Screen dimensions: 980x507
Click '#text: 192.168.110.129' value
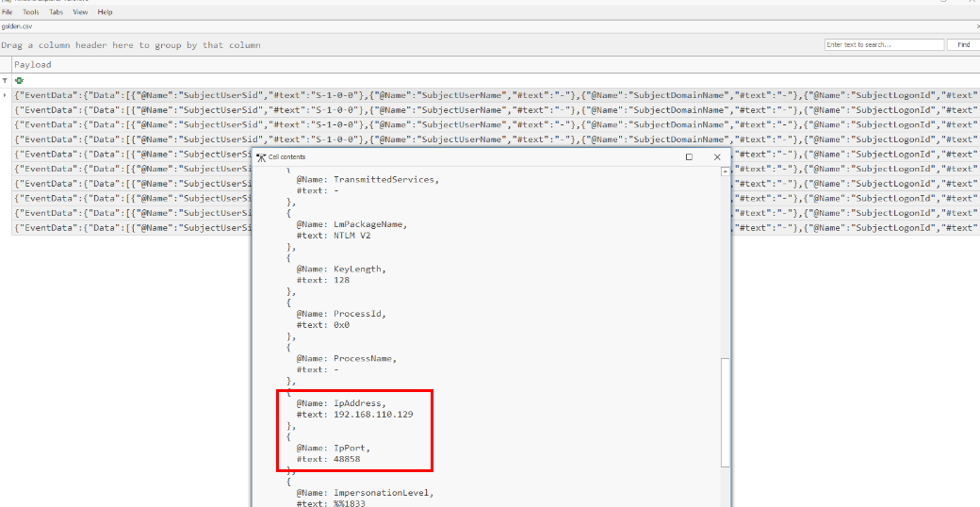354,415
